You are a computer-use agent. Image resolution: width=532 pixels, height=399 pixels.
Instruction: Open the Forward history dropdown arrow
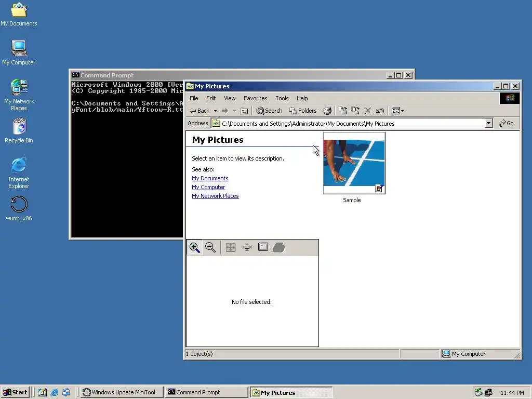(234, 111)
